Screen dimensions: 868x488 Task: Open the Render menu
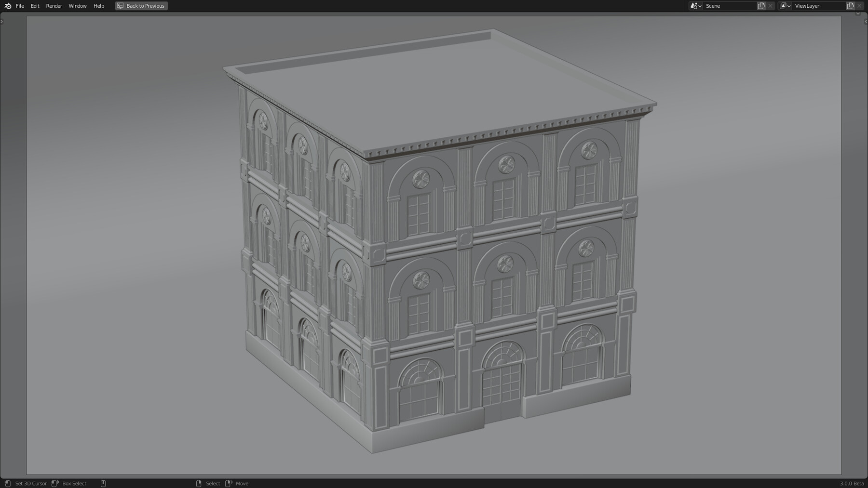click(54, 6)
